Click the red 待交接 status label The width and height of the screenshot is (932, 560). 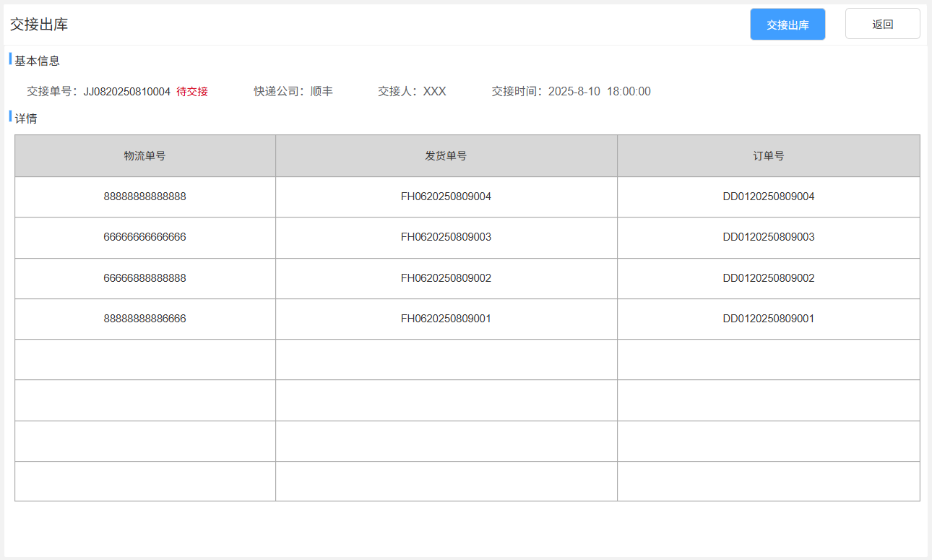(x=192, y=92)
